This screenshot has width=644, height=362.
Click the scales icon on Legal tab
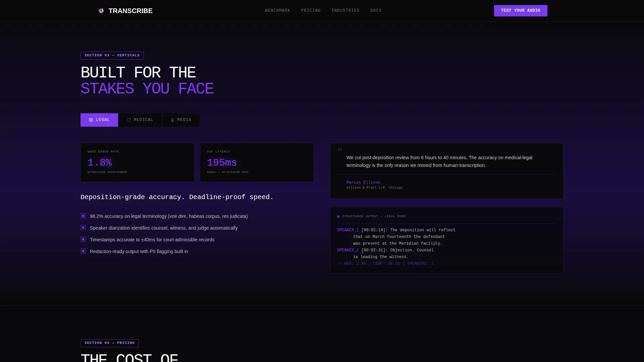click(91, 120)
